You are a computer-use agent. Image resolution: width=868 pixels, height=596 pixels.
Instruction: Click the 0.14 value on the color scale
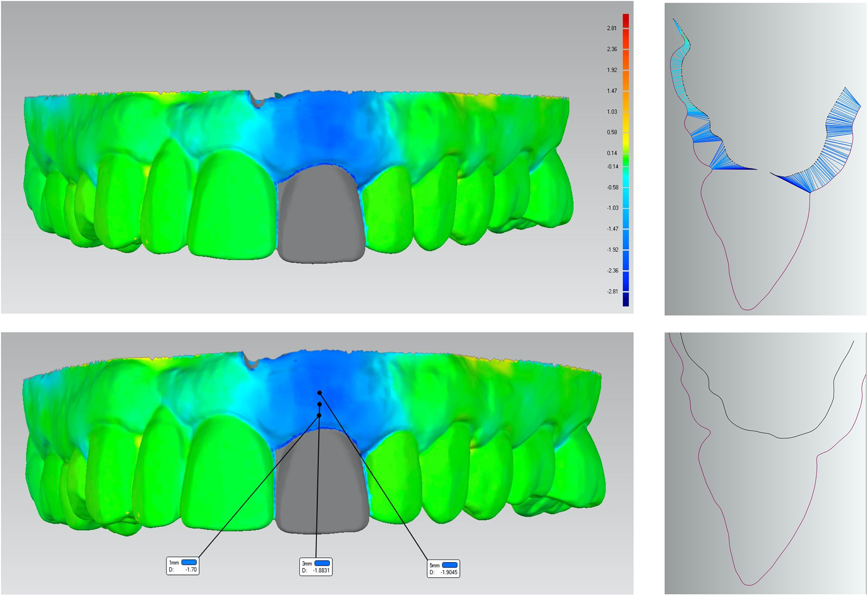point(612,153)
